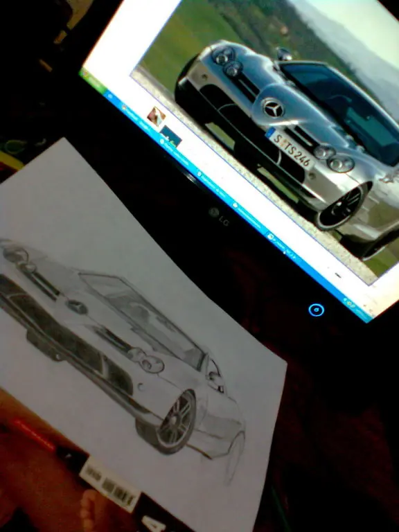Select the last taskbar button nearest the tray
This screenshot has height=532, width=399.
pyautogui.click(x=282, y=245)
